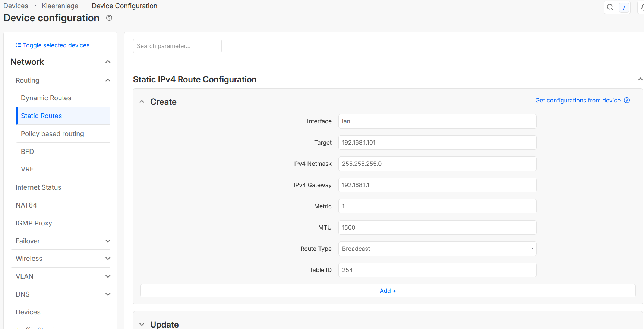The height and width of the screenshot is (329, 644).
Task: Click Get configurations from device link
Action: (x=578, y=100)
